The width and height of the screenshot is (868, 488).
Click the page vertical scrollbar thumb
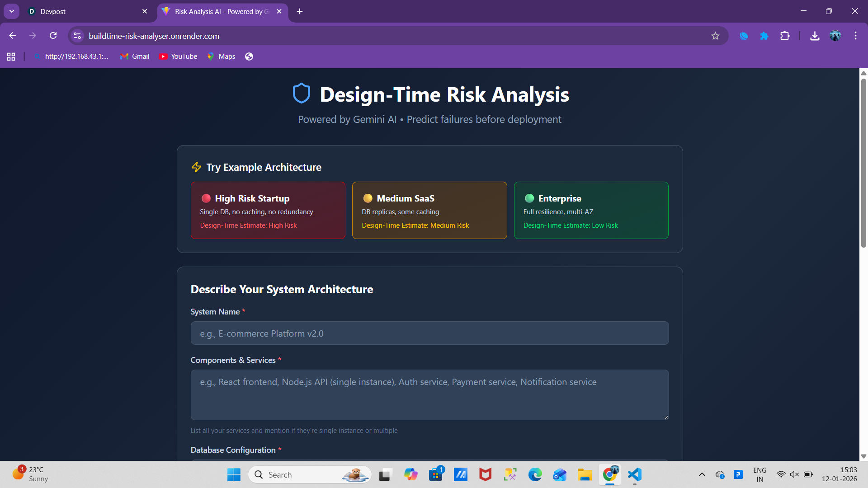863,163
